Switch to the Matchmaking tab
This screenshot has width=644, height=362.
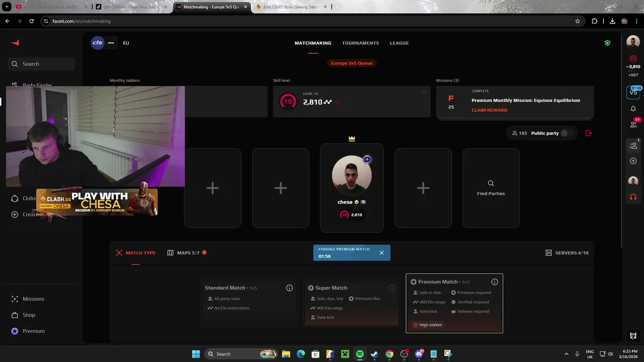coord(313,43)
